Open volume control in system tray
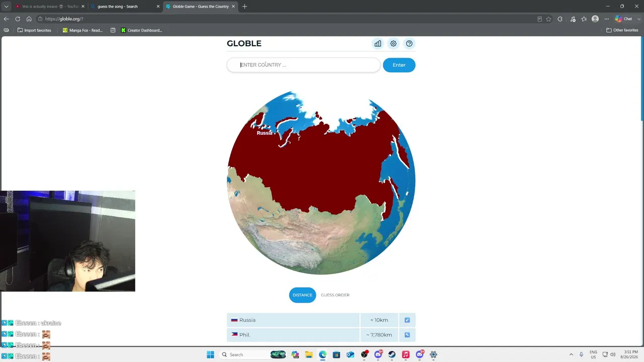The width and height of the screenshot is (644, 362). [613, 354]
